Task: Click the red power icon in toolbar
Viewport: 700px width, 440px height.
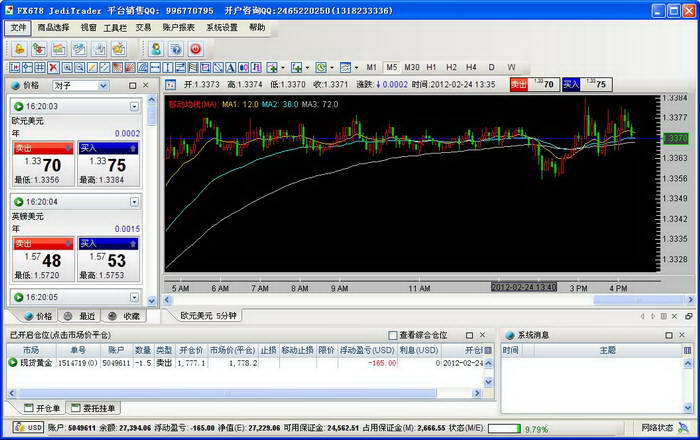Action: pyautogui.click(x=195, y=48)
